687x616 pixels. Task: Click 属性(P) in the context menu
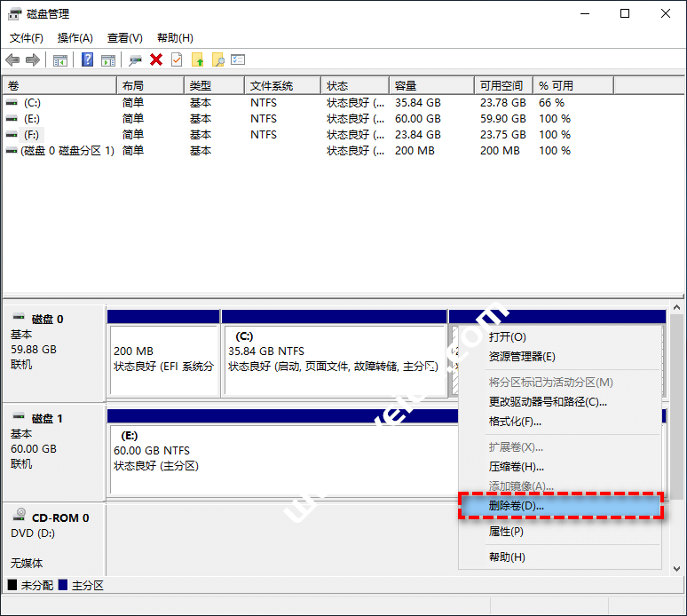pos(506,532)
